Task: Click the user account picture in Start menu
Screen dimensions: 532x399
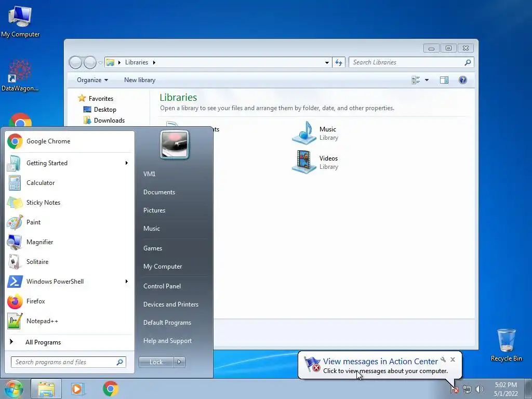Action: tap(175, 144)
